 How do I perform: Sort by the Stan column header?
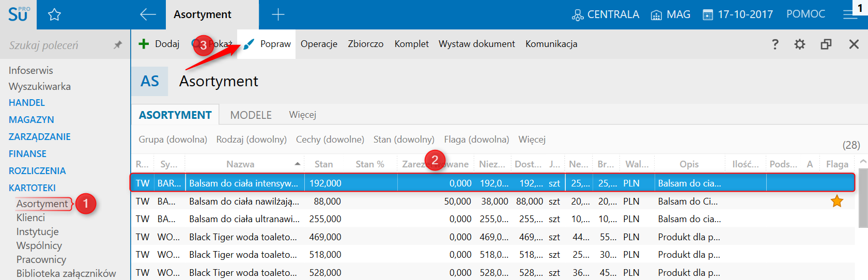pos(324,164)
